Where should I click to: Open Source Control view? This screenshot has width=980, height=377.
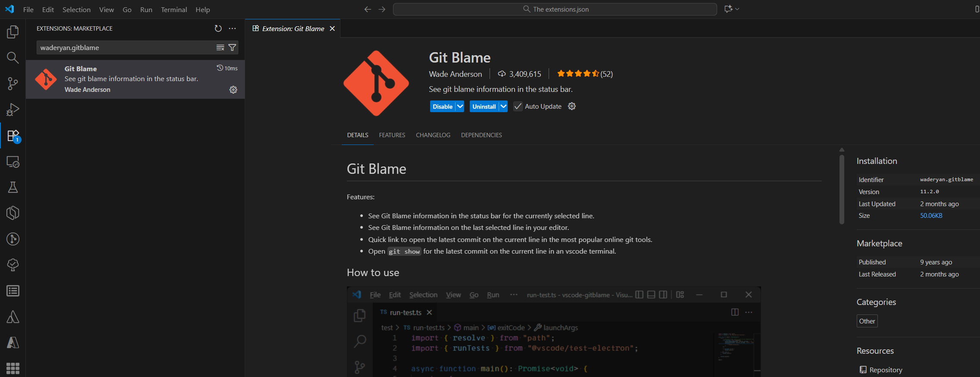(13, 83)
